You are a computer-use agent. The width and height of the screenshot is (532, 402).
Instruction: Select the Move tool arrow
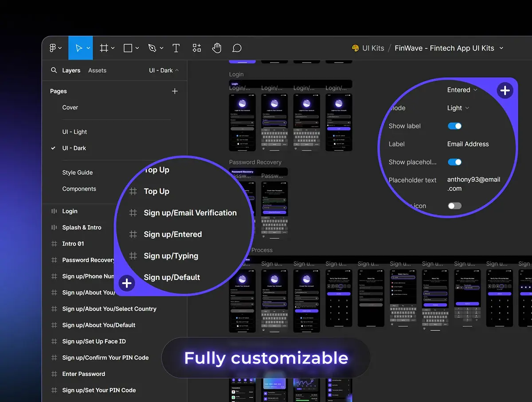[79, 48]
